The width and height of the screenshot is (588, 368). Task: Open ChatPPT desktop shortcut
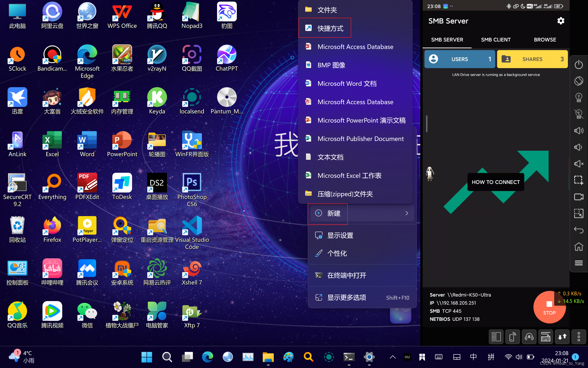pos(227,58)
